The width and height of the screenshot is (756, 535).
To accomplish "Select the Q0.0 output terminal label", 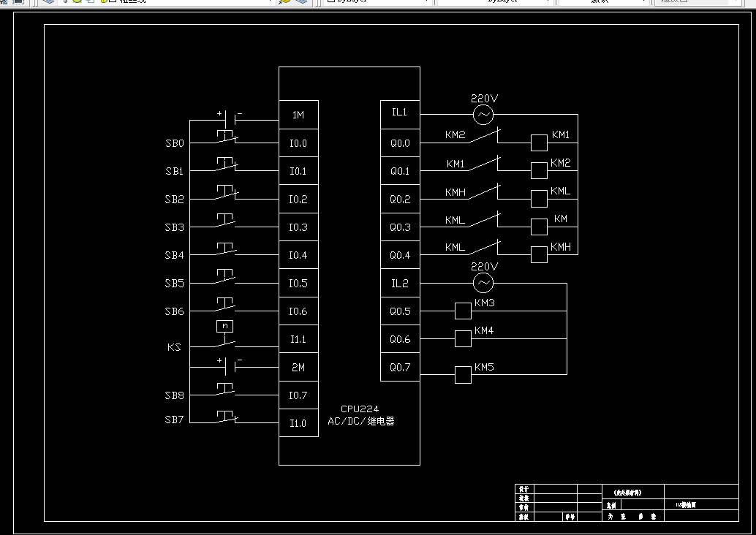I will 400,143.
